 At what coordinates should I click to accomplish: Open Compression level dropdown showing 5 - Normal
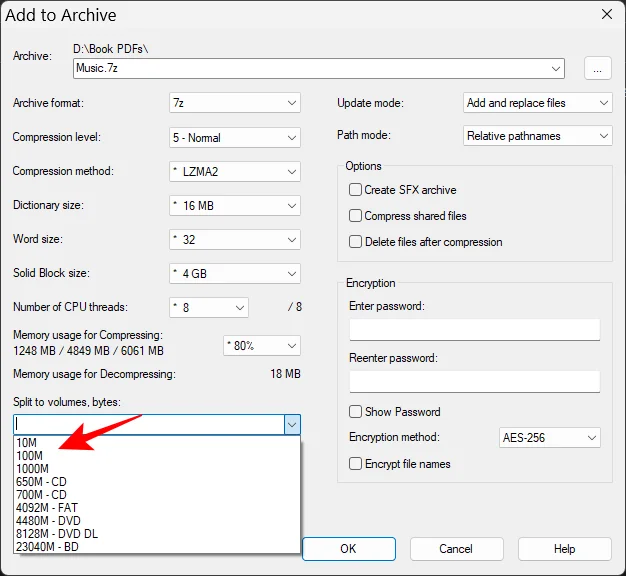click(x=235, y=138)
